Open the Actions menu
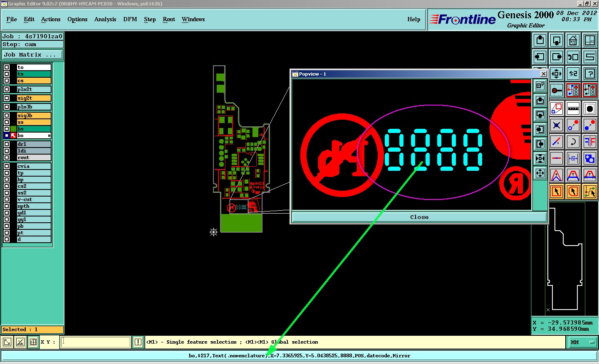This screenshot has height=364, width=599. pyautogui.click(x=51, y=19)
